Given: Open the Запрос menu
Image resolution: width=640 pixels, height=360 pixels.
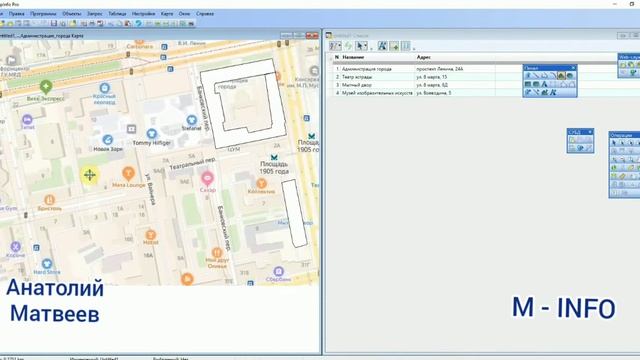Looking at the screenshot, I should 95,13.
